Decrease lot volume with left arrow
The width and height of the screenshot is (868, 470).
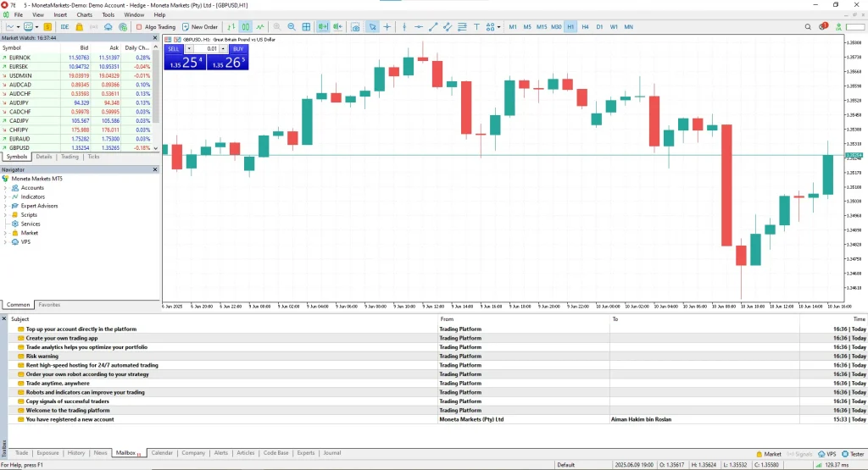pos(189,48)
